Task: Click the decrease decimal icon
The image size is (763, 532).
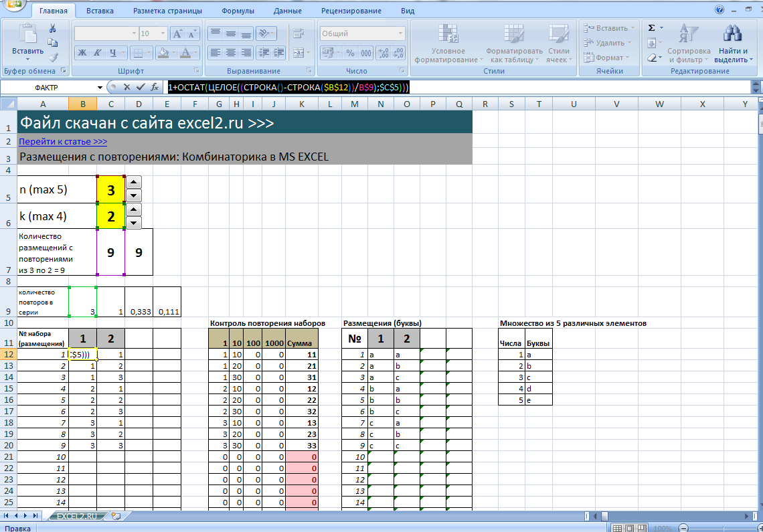Action: tap(398, 53)
